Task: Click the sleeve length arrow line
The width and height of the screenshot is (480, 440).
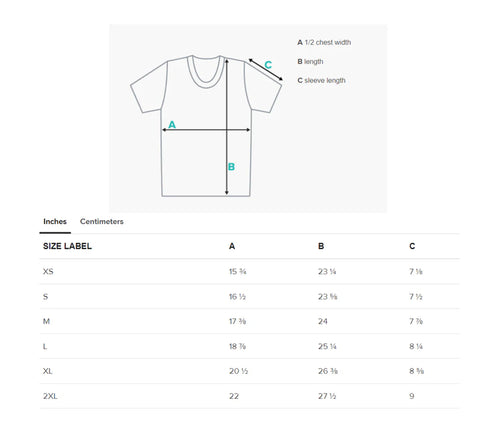Action: click(266, 69)
